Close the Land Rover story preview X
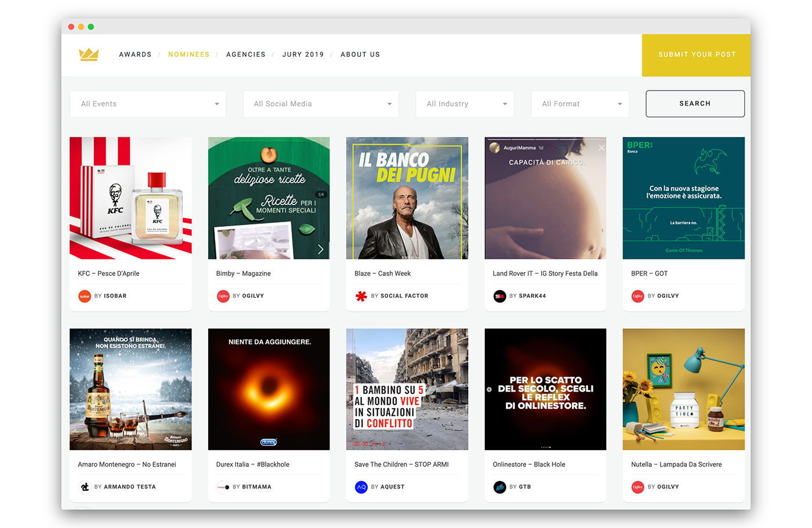The height and width of the screenshot is (528, 812). [x=601, y=148]
